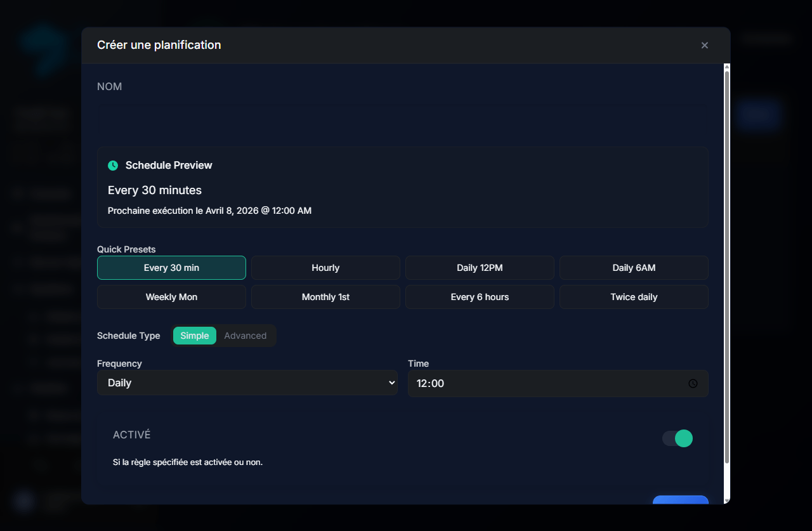Image resolution: width=812 pixels, height=531 pixels.
Task: Open the Frequency dropdown showing Daily
Action: click(247, 383)
